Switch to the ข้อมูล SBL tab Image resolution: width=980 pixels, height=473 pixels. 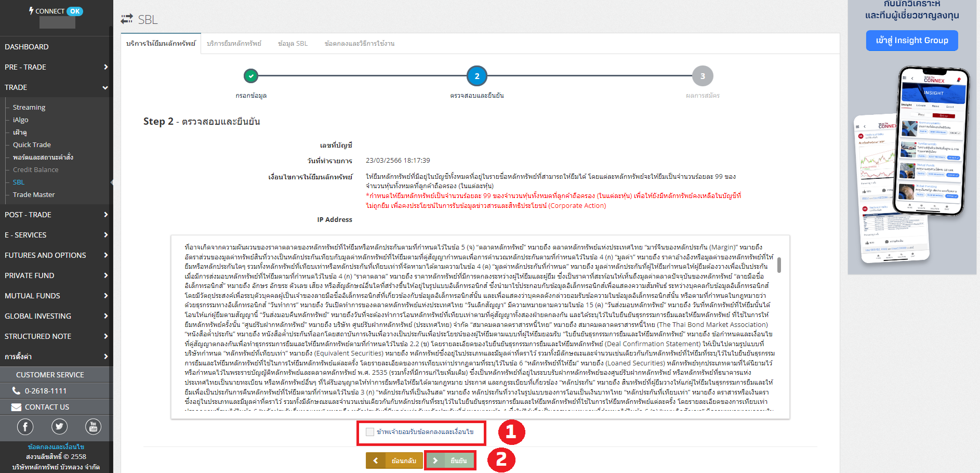tap(293, 44)
